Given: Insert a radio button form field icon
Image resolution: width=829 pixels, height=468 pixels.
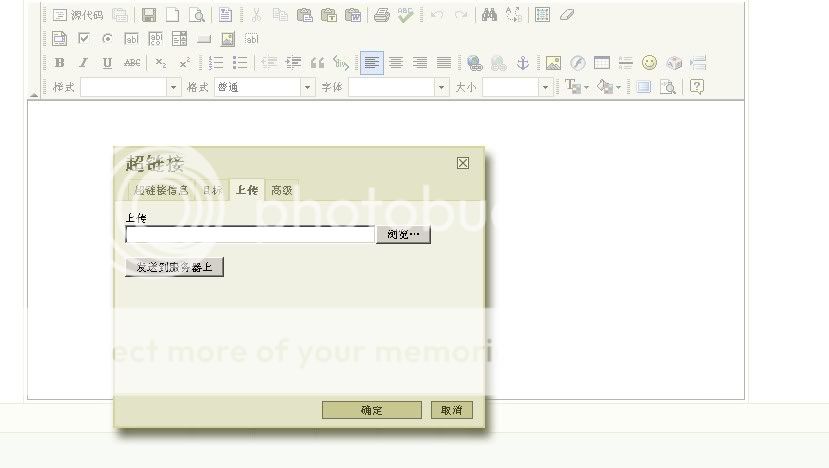Looking at the screenshot, I should pos(107,39).
